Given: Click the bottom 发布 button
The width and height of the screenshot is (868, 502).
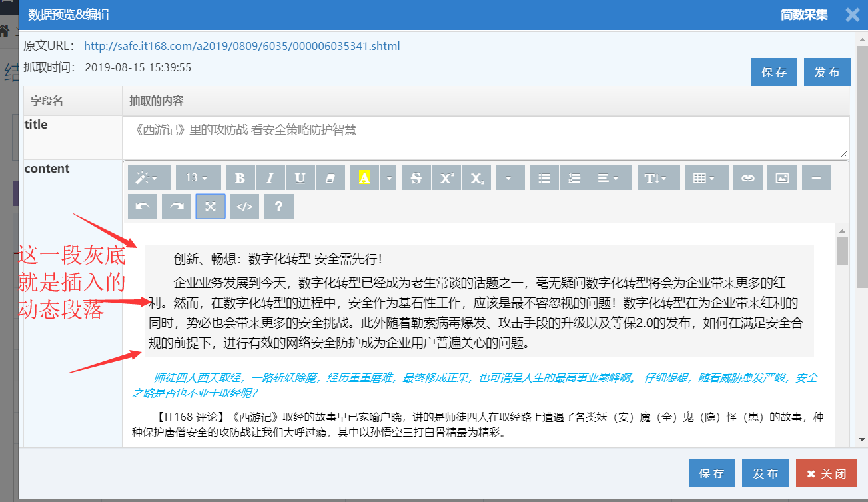Looking at the screenshot, I should pos(765,473).
